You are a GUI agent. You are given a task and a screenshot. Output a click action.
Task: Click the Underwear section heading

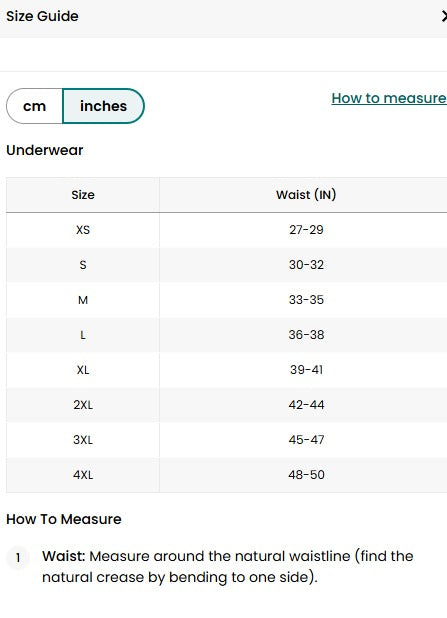(x=45, y=150)
